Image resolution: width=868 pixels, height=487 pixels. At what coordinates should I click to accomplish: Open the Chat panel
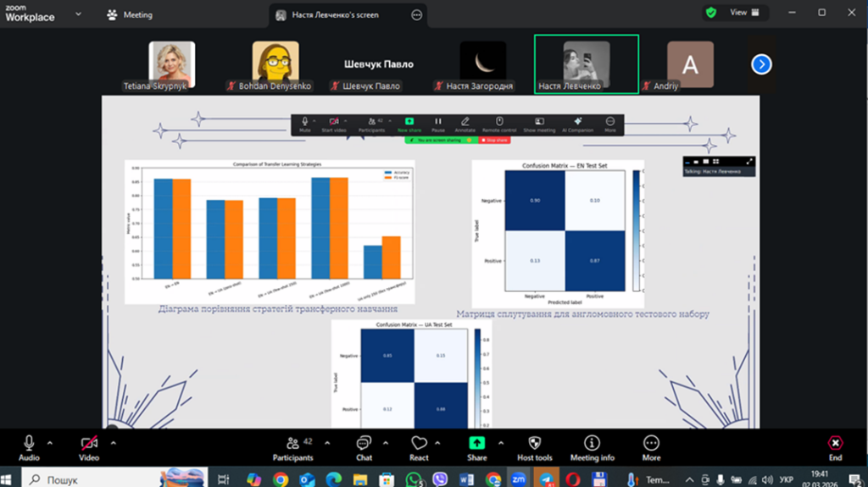click(364, 447)
